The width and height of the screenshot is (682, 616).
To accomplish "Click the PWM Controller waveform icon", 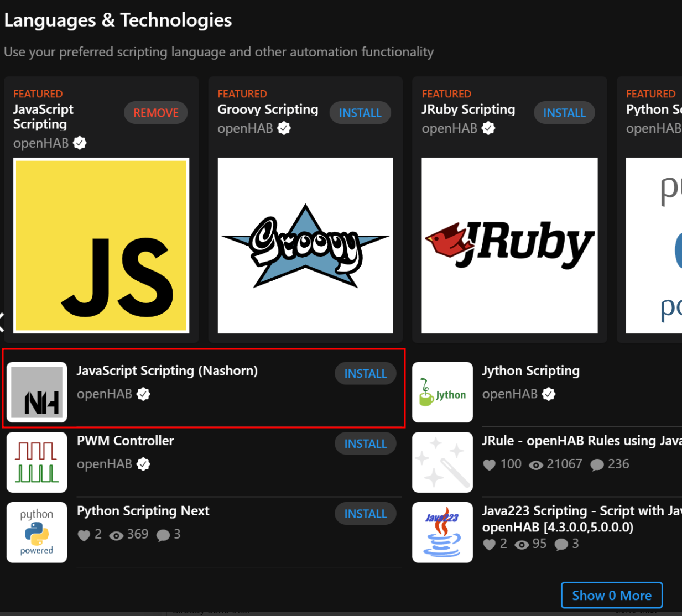I will (37, 462).
